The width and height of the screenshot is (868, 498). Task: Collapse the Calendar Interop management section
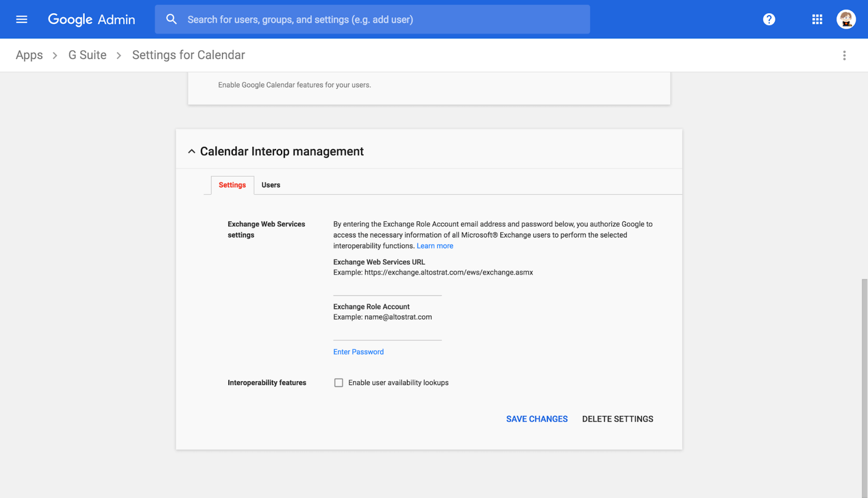pyautogui.click(x=192, y=151)
